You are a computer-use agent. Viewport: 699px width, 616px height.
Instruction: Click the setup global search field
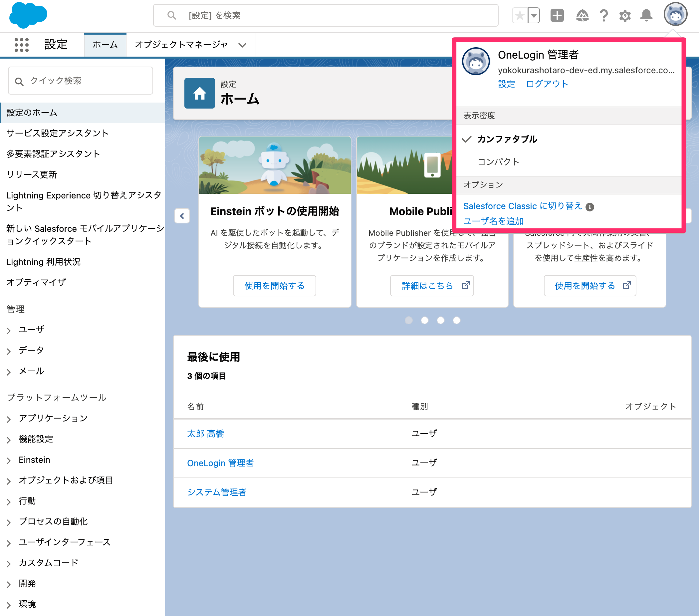[x=325, y=15]
